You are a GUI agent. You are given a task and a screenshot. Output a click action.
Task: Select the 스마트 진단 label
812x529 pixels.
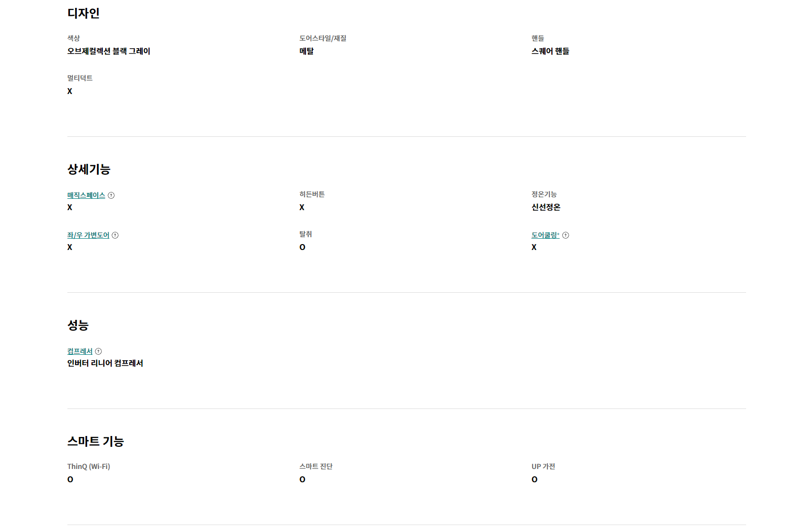coord(316,467)
